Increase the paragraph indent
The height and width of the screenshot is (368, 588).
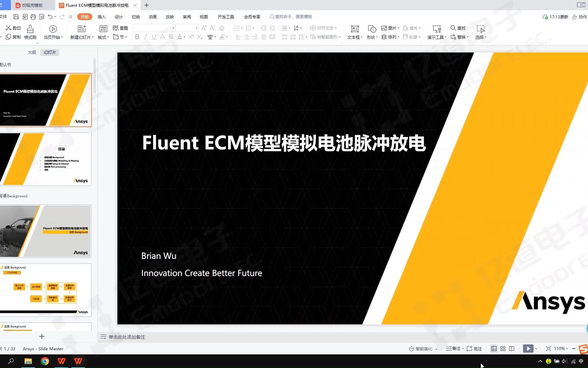[x=272, y=28]
